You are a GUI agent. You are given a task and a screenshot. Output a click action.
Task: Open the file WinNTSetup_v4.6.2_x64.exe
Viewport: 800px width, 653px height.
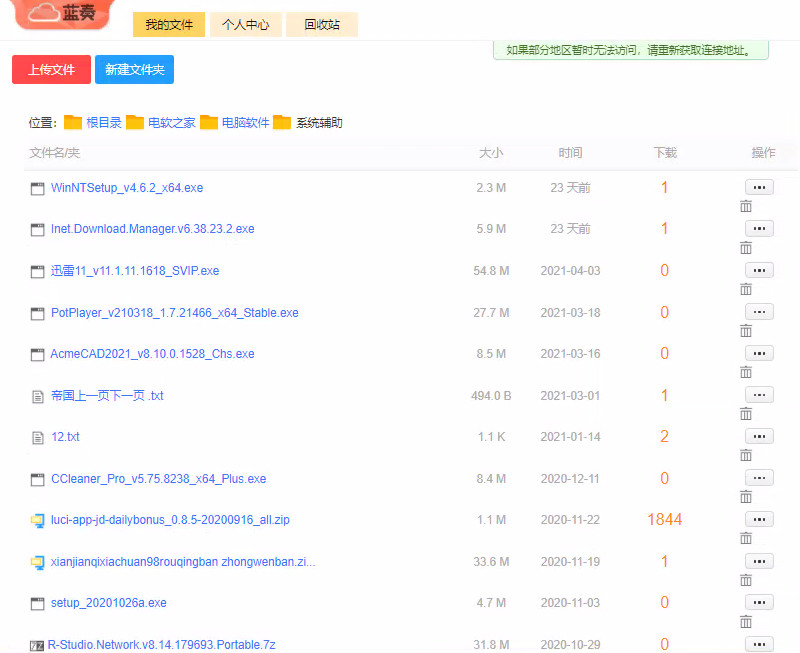click(127, 188)
